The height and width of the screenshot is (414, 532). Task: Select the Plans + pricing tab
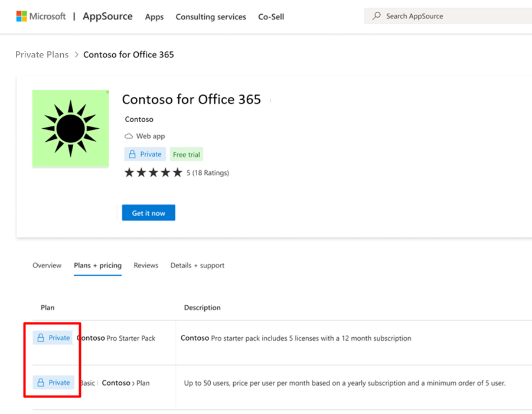tap(97, 265)
